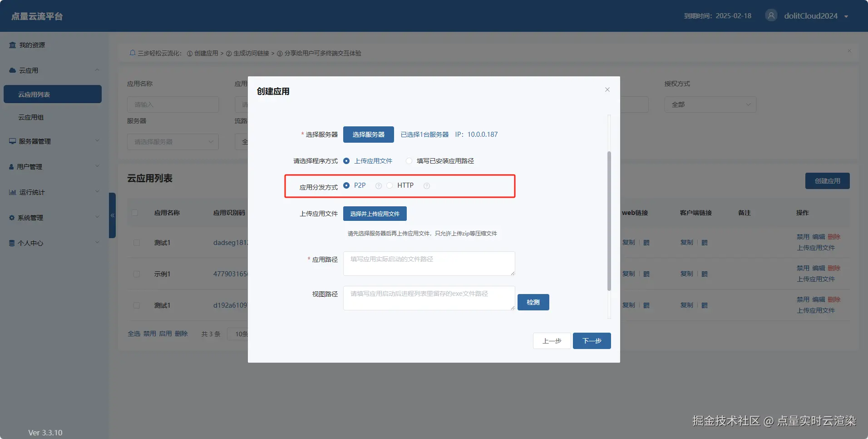Click 客户端链接 QR code icon in last row

click(x=705, y=305)
